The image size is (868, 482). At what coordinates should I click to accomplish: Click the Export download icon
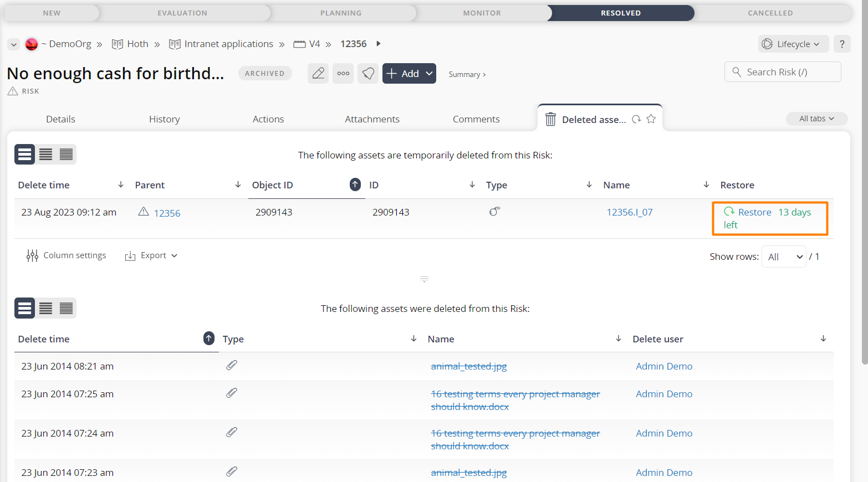tap(130, 255)
